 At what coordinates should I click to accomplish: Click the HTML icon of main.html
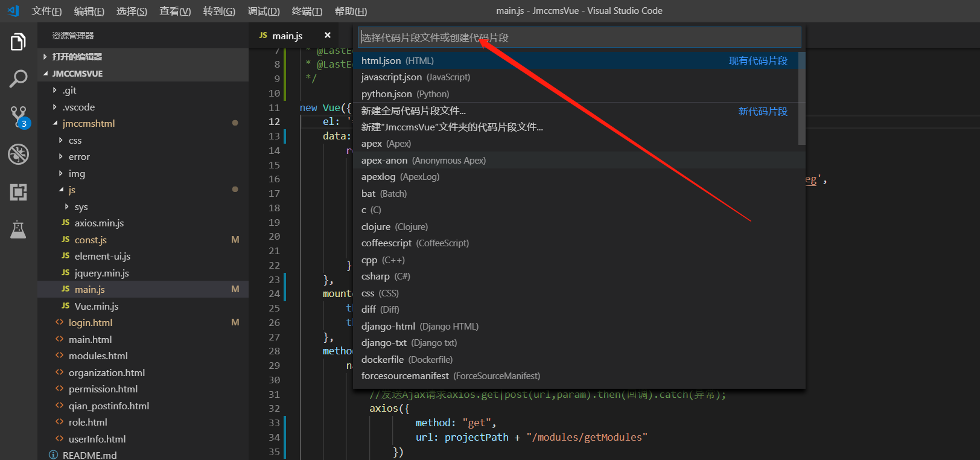(59, 339)
